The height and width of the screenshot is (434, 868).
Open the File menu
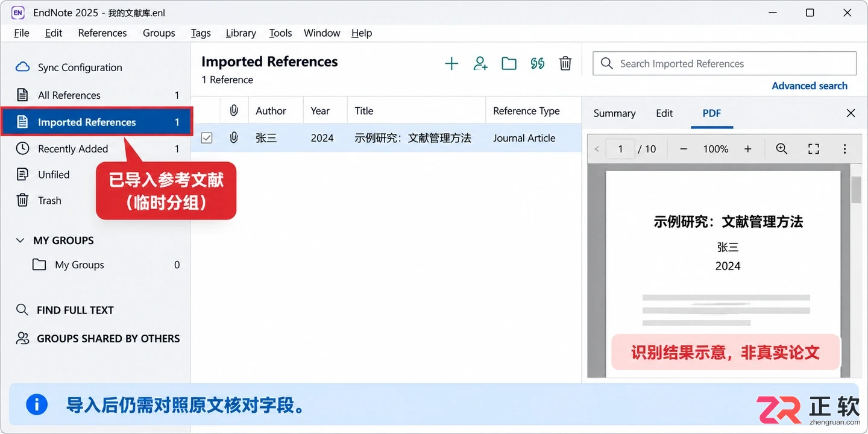(21, 33)
